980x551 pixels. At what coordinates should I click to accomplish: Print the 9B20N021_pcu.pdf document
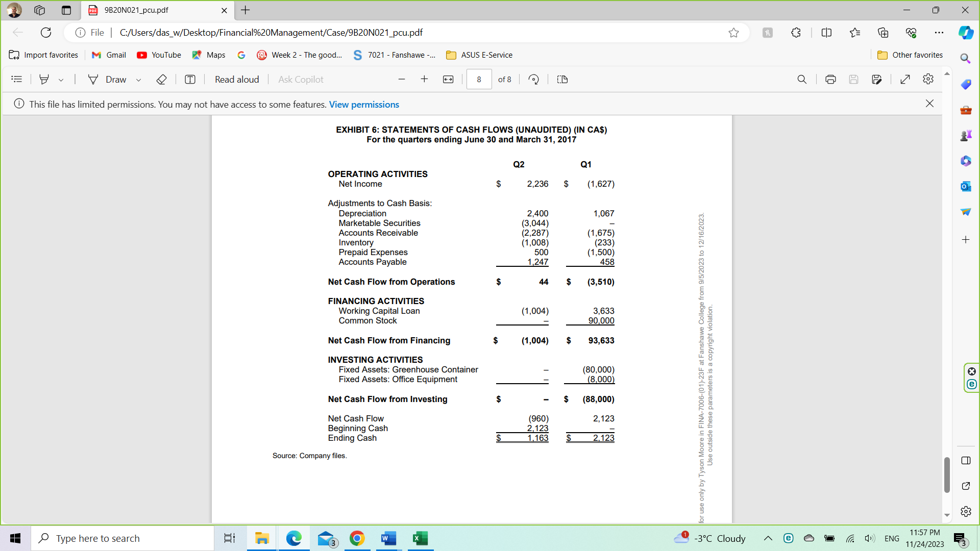[830, 79]
